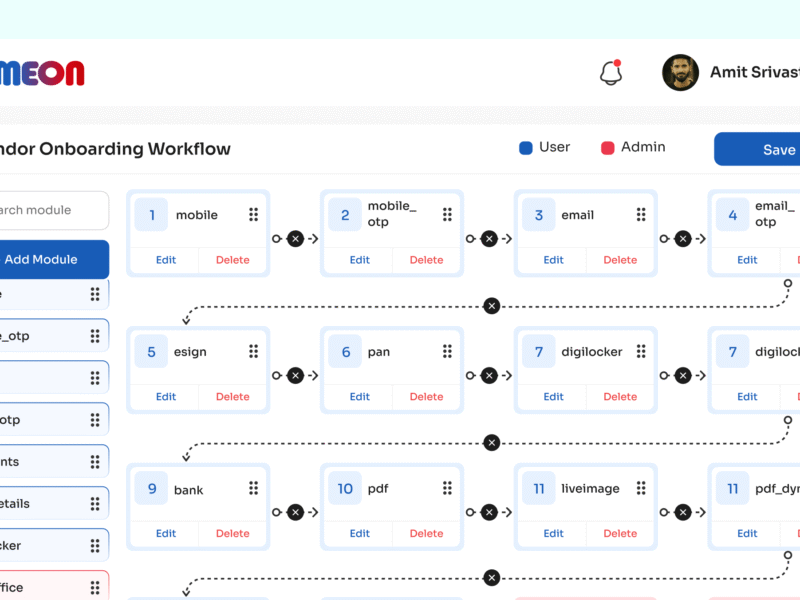Click the drag handle on the red-highlighted sidebar module

click(x=95, y=585)
